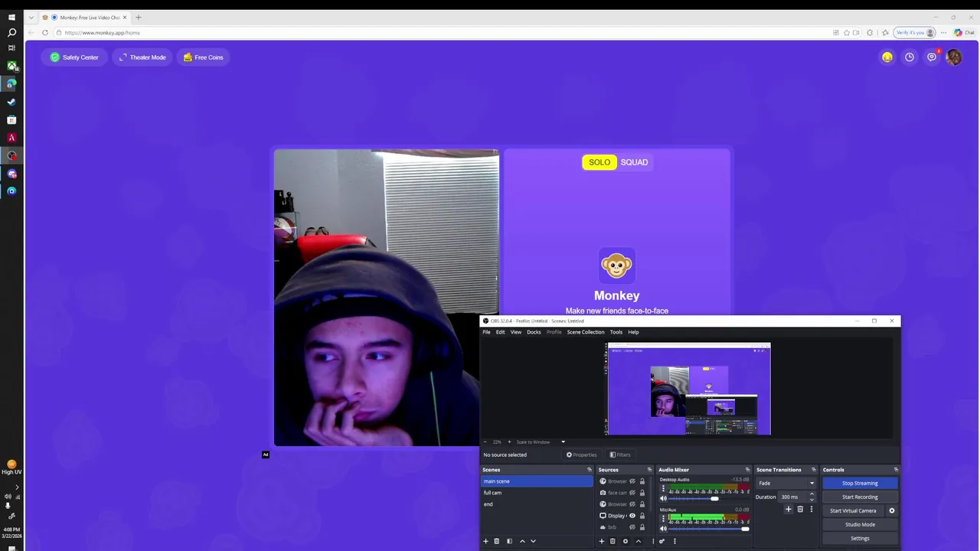
Task: Add a scene transition plus
Action: (788, 509)
